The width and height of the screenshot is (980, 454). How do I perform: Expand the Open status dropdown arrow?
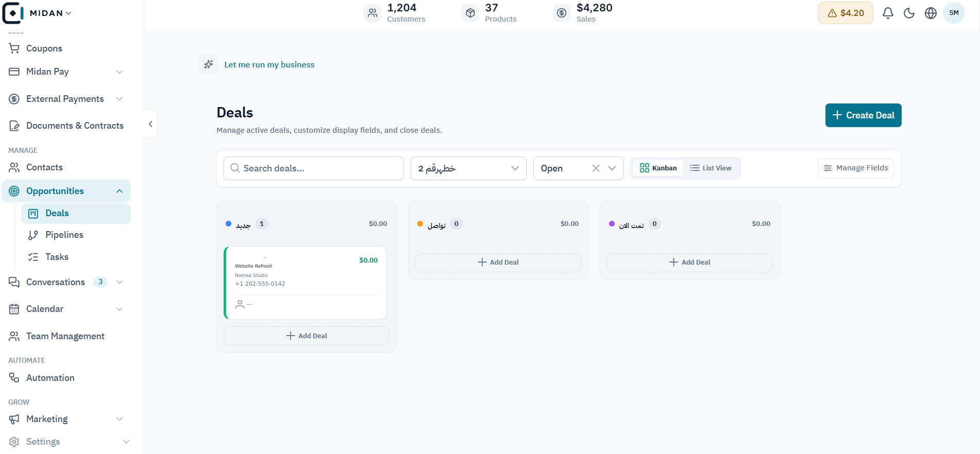612,168
